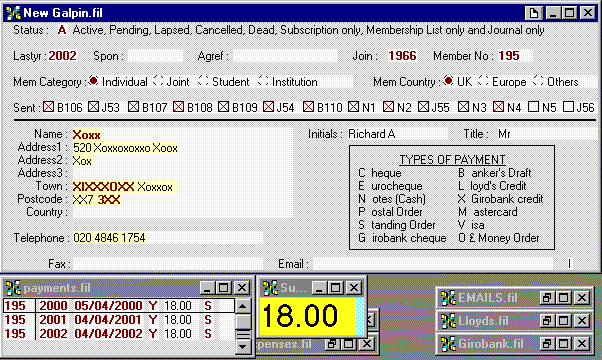
Task: Restore the EMAILS.fil minimized window
Action: point(547,297)
